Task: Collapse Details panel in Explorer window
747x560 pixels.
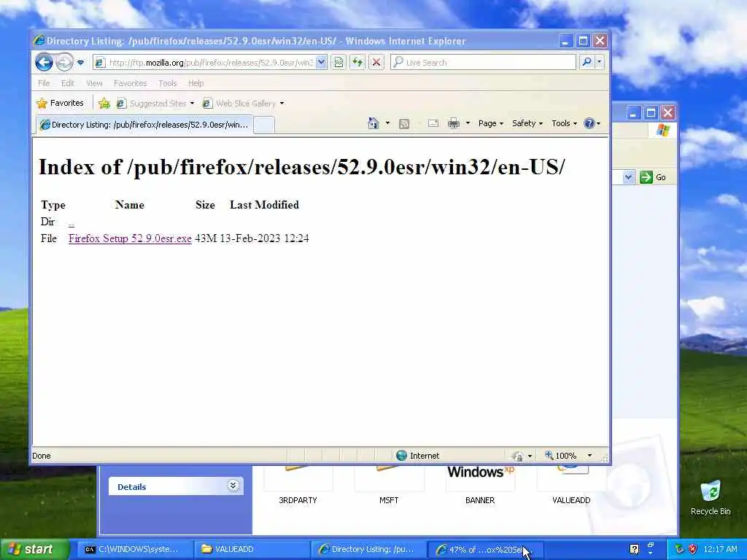Action: (x=233, y=485)
